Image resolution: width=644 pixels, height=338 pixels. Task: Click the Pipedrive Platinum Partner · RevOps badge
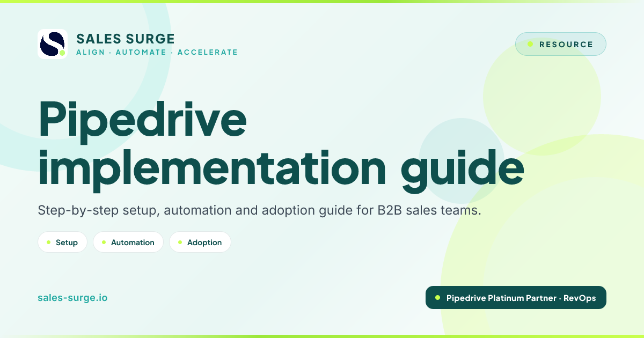[x=516, y=298]
